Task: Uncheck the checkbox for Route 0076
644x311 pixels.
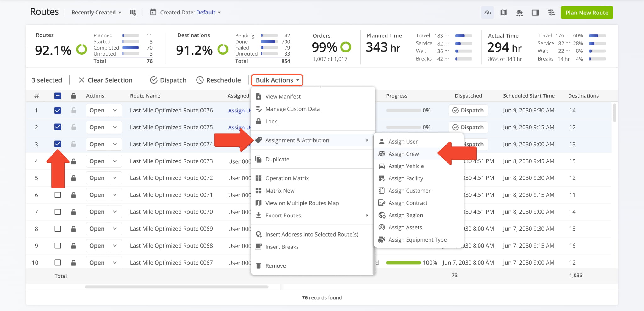Action: click(x=58, y=110)
